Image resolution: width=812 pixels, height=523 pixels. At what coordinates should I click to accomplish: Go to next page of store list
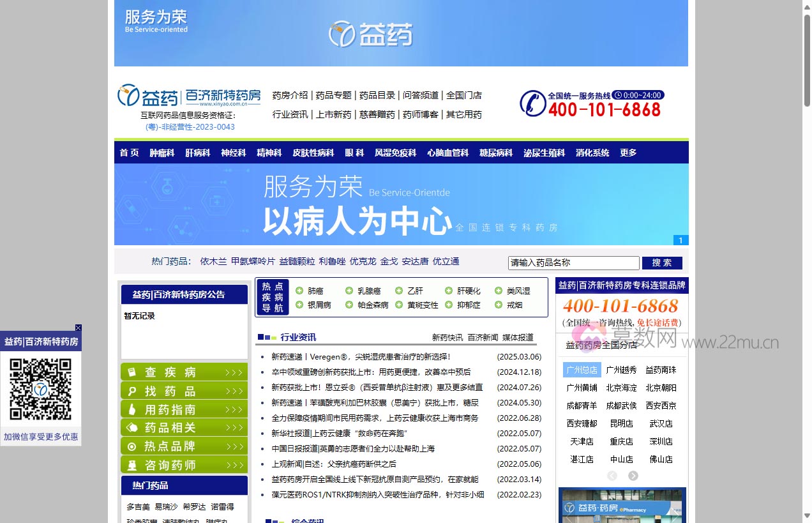(x=633, y=476)
